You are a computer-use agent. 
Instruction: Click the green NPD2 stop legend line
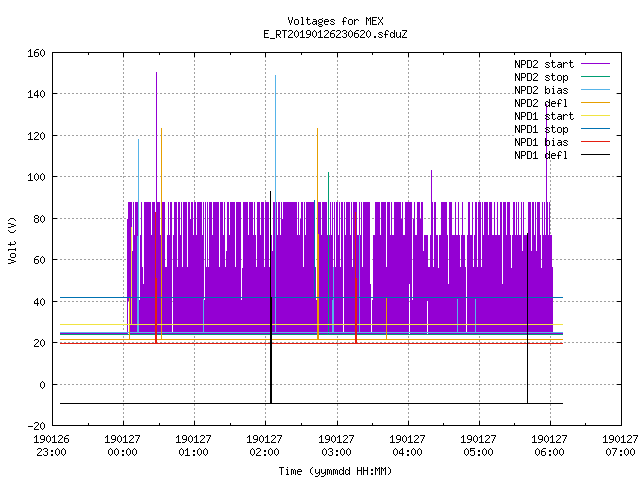(595, 77)
